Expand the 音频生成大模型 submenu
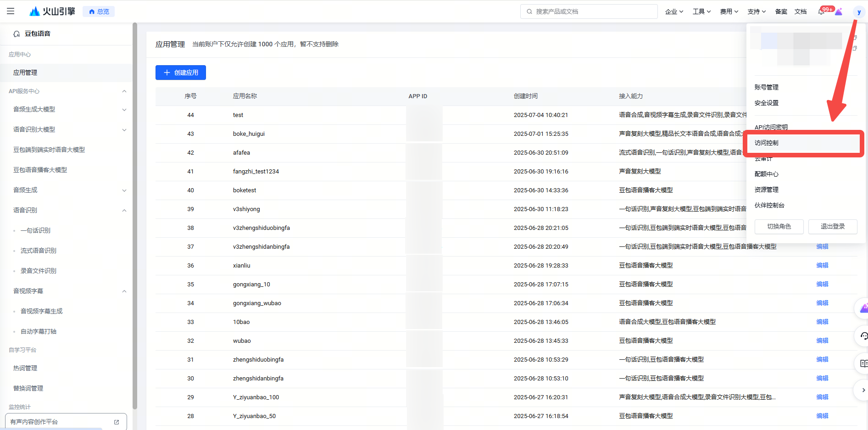This screenshot has width=868, height=430. (124, 110)
